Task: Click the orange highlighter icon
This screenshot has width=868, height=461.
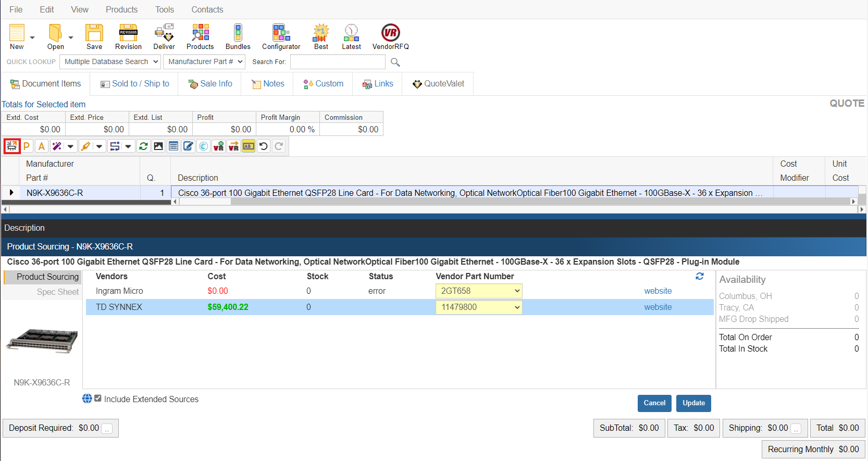Action: (86, 146)
